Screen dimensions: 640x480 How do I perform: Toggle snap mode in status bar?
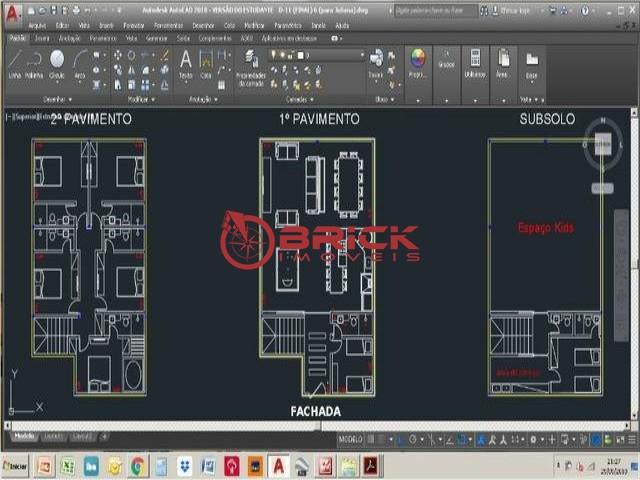pos(381,440)
